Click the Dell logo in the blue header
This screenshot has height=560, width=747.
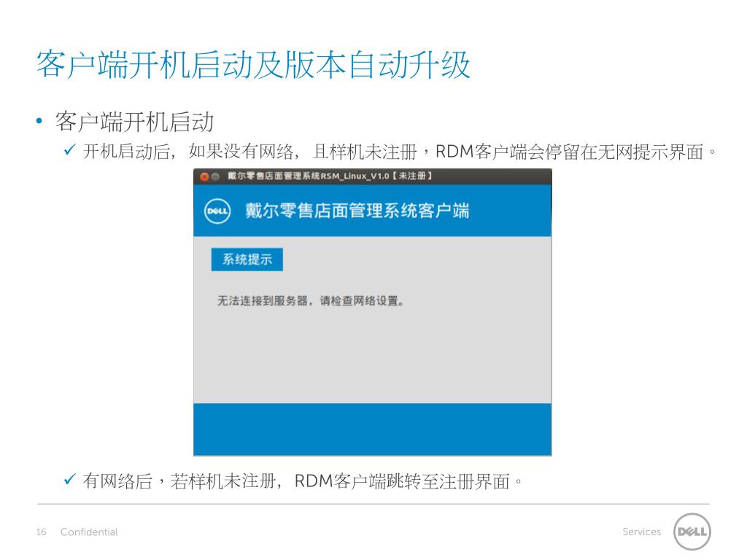217,211
